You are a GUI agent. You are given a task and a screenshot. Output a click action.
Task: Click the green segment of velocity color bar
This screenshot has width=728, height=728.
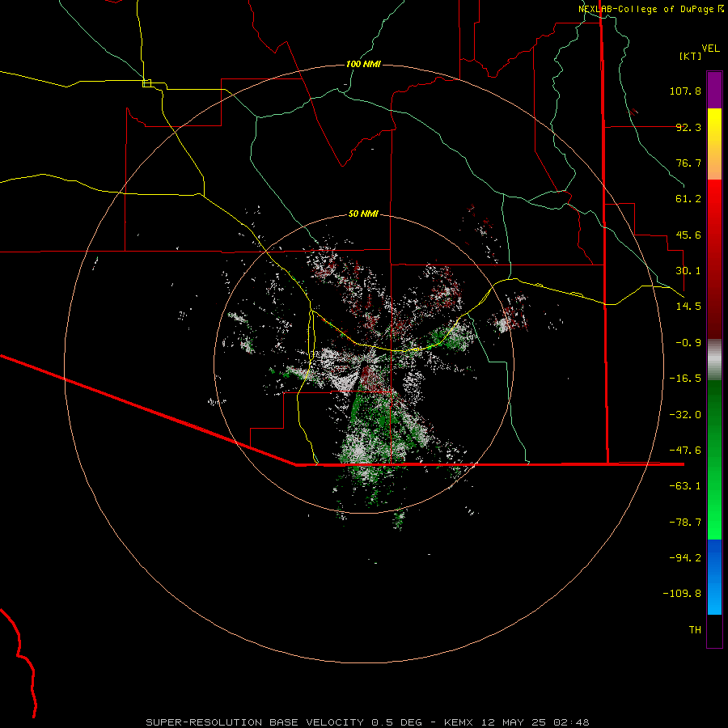pyautogui.click(x=714, y=459)
